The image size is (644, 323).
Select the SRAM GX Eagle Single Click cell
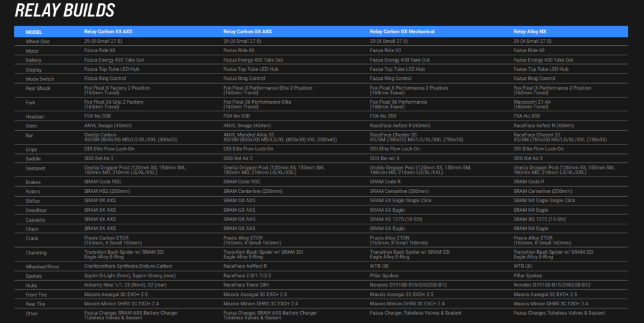pyautogui.click(x=401, y=200)
